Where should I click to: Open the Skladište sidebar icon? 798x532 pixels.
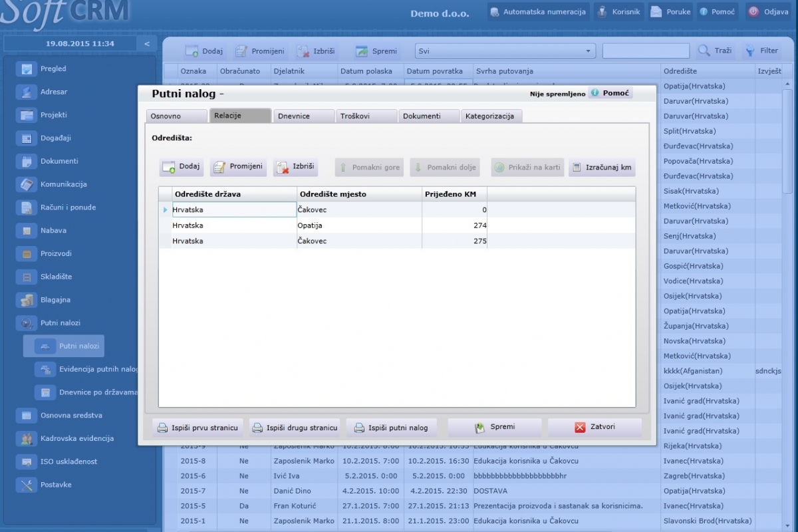[27, 277]
